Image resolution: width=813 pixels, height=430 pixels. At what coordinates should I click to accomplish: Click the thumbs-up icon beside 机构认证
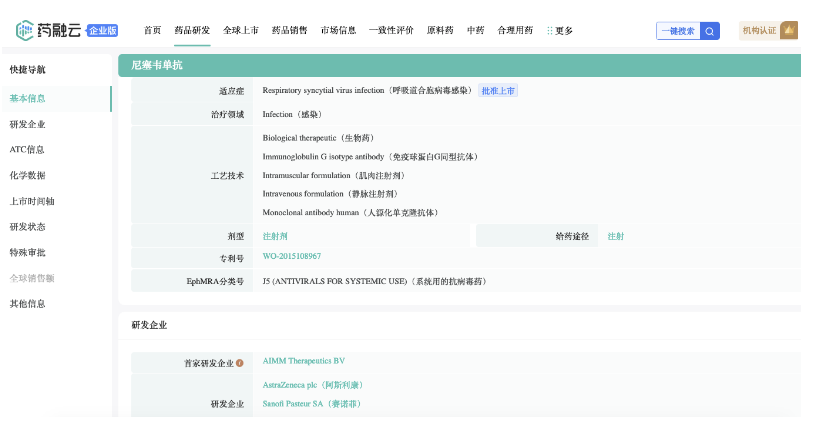789,31
